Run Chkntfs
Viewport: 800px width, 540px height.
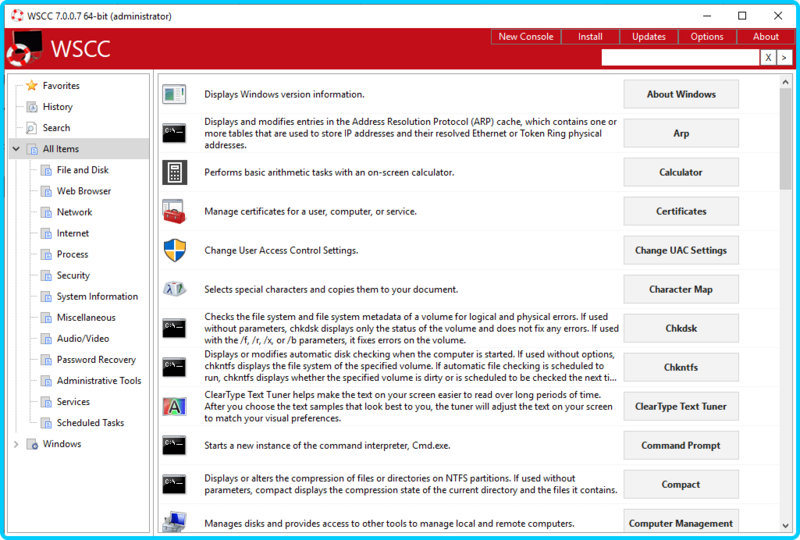pyautogui.click(x=681, y=367)
